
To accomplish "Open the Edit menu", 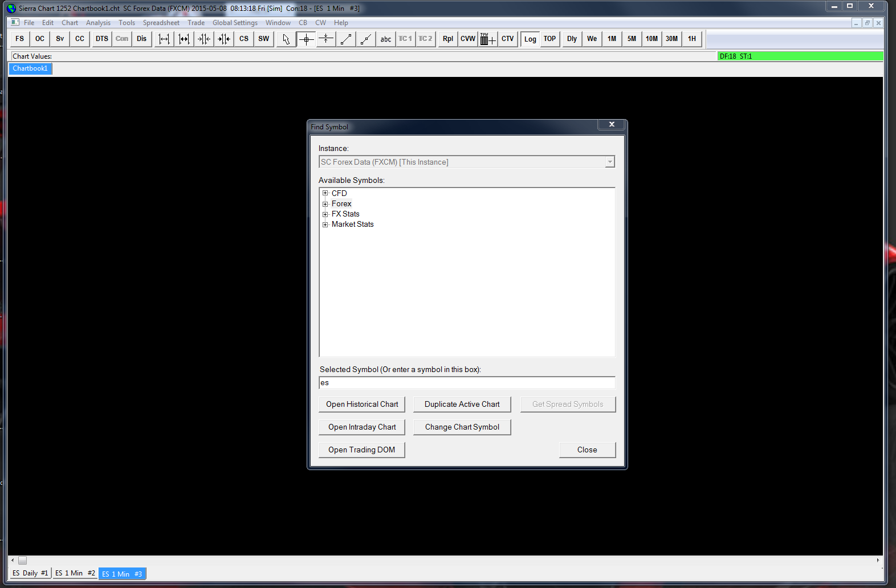I will coord(48,23).
